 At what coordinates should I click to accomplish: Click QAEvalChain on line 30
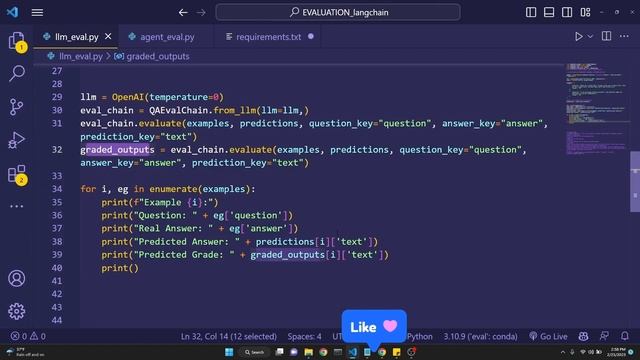point(178,110)
